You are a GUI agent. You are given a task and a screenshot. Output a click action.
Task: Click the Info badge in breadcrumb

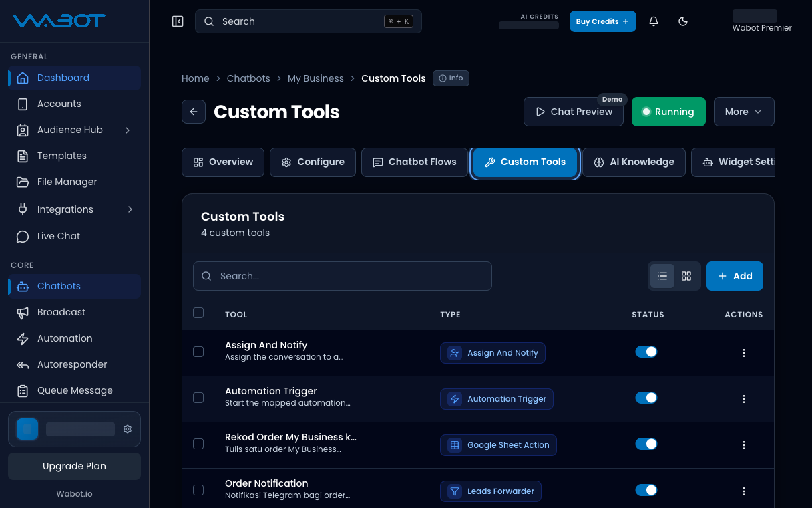(451, 78)
